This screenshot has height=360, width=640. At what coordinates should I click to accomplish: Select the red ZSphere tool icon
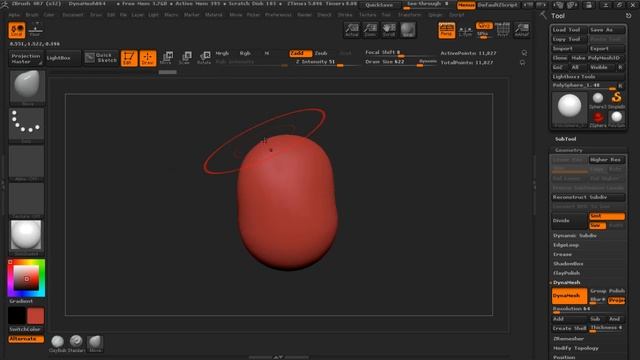(598, 119)
